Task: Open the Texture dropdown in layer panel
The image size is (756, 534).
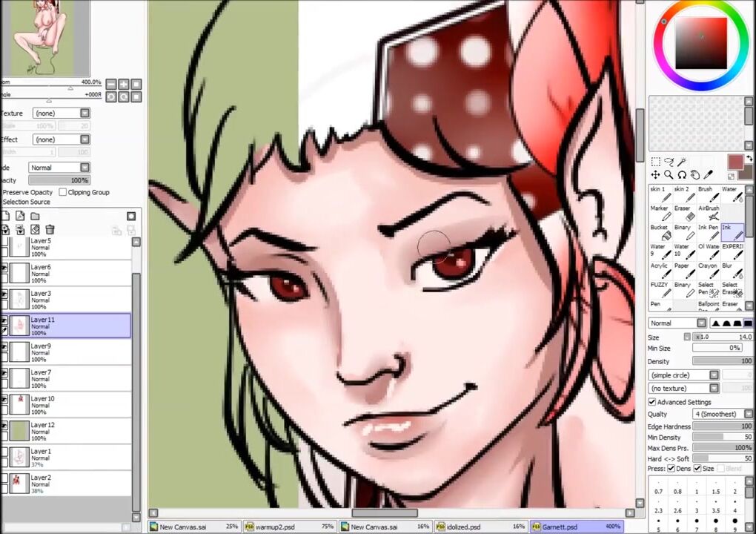Action: (61, 113)
